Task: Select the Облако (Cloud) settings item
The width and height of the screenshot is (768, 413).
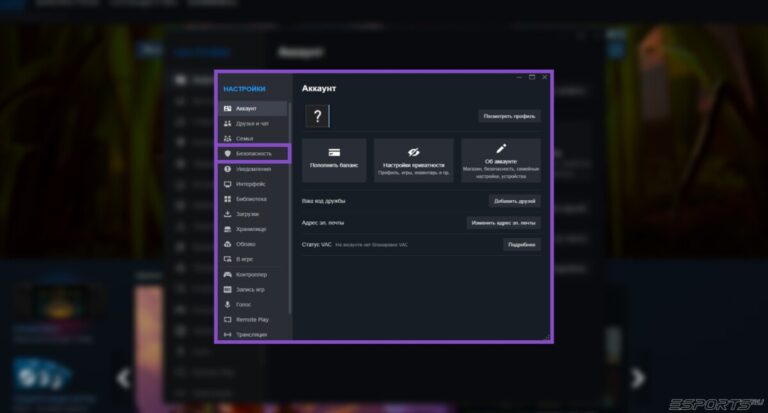Action: pyautogui.click(x=246, y=244)
